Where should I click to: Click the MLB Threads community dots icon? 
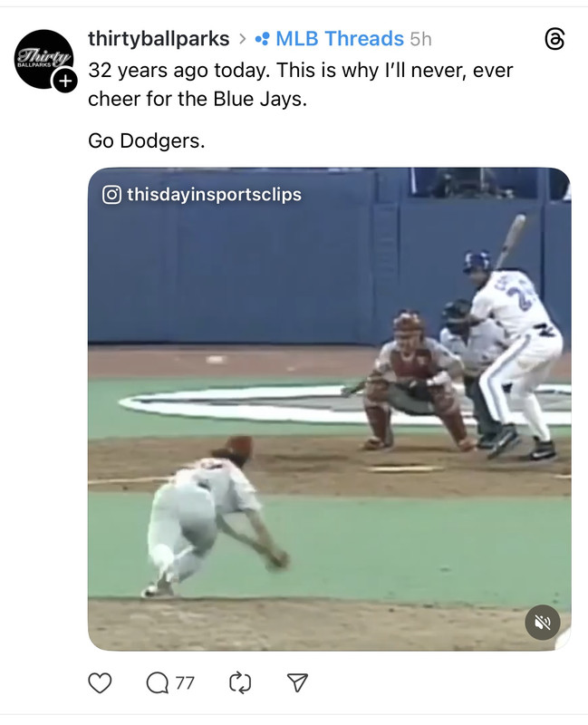[x=262, y=39]
